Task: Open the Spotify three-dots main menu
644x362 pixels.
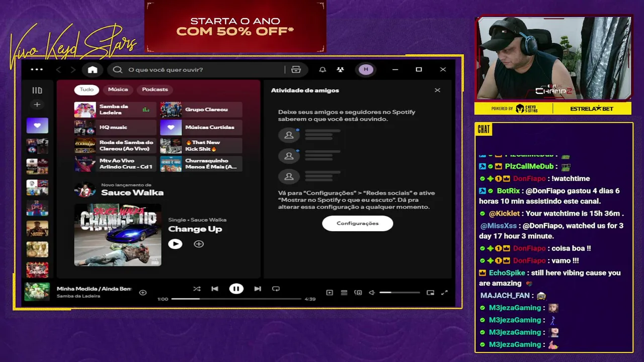Action: tap(37, 69)
